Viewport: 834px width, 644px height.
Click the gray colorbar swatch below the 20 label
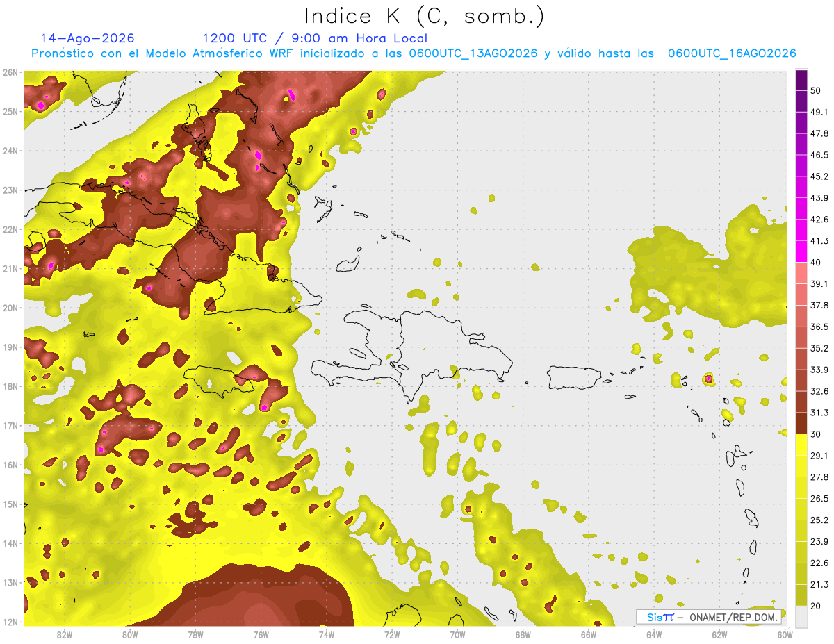[x=801, y=616]
